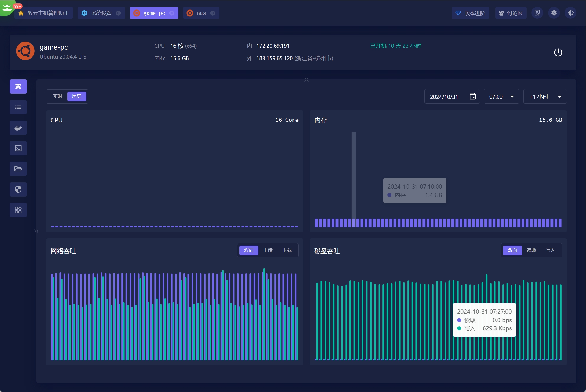Close the nas tab

(x=213, y=13)
